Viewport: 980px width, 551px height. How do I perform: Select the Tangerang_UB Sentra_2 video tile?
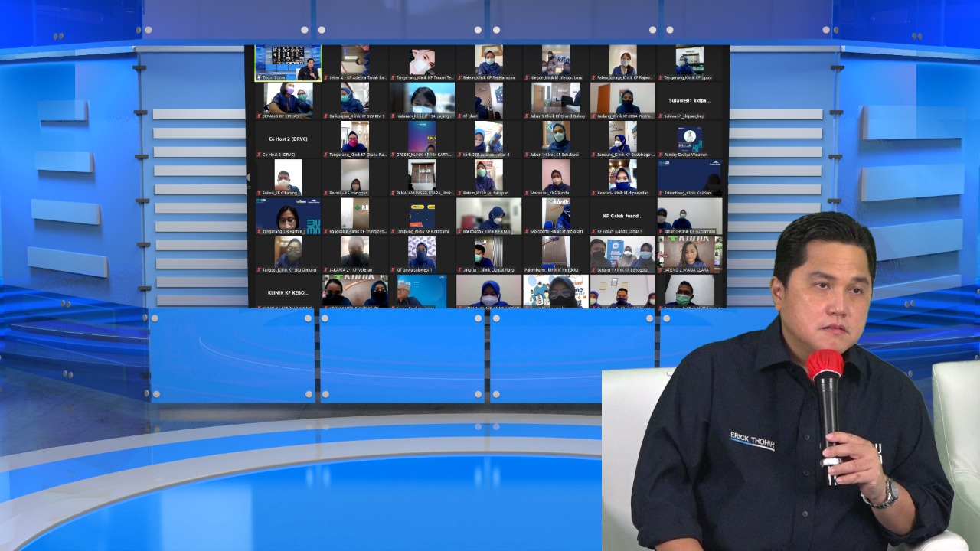(288, 216)
